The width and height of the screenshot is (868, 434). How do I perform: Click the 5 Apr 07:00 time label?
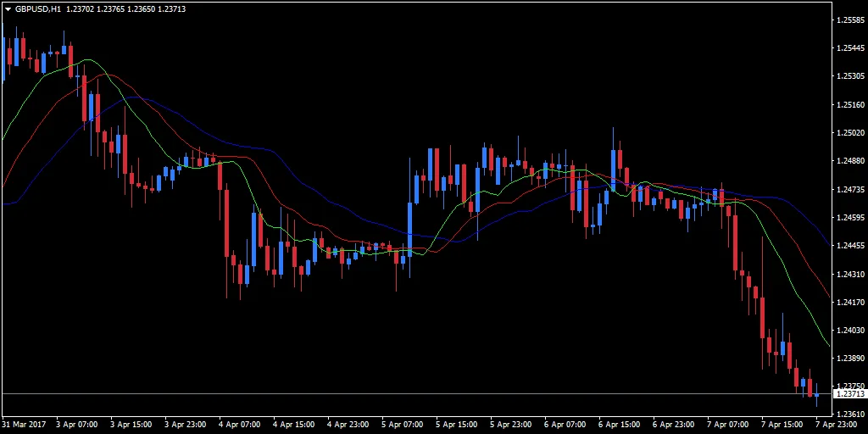point(403,425)
